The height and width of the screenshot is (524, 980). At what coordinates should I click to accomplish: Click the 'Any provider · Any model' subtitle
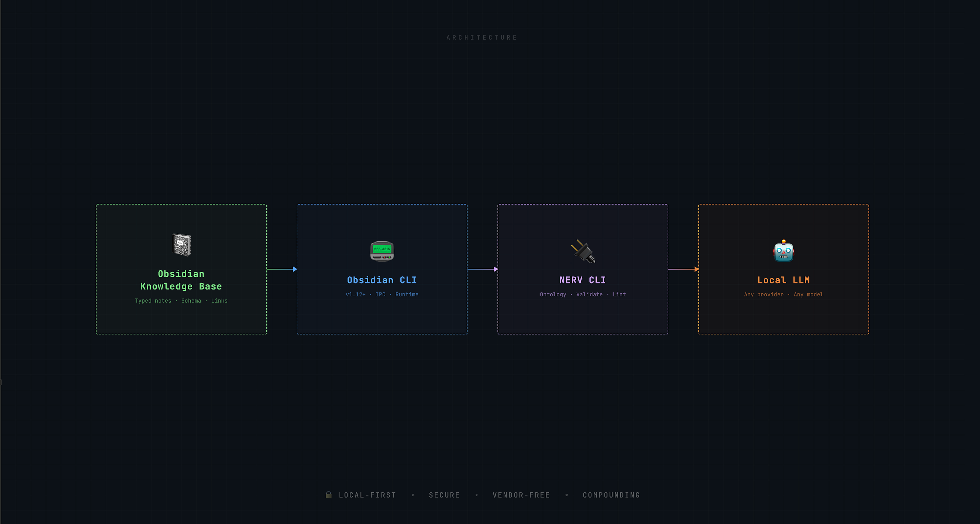(x=784, y=294)
